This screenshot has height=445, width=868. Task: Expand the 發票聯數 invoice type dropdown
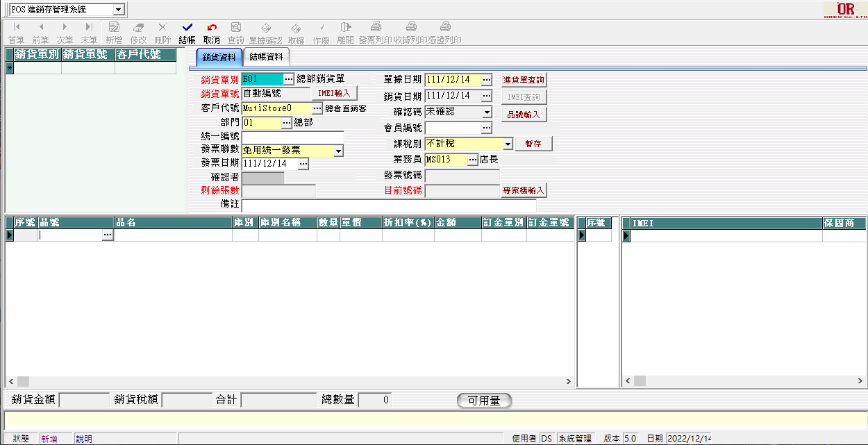(338, 151)
